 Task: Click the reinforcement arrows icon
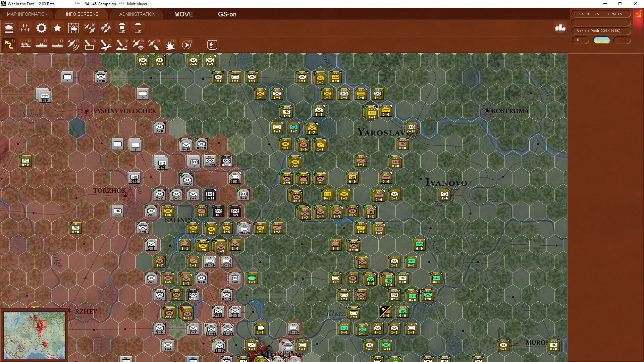pyautogui.click(x=106, y=28)
